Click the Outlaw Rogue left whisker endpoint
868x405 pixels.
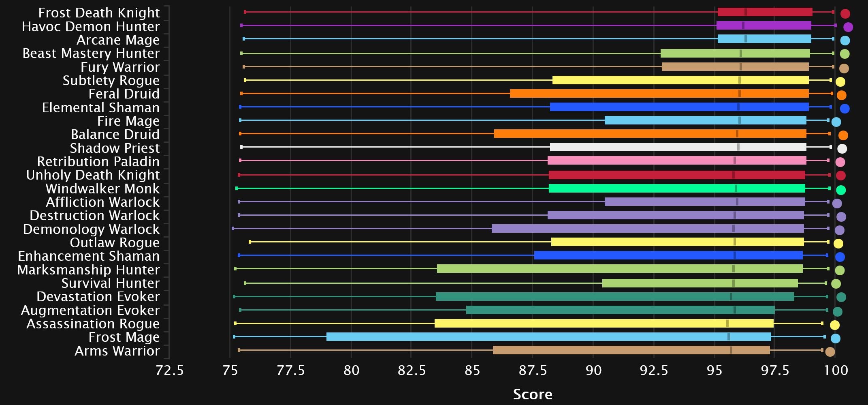(250, 242)
